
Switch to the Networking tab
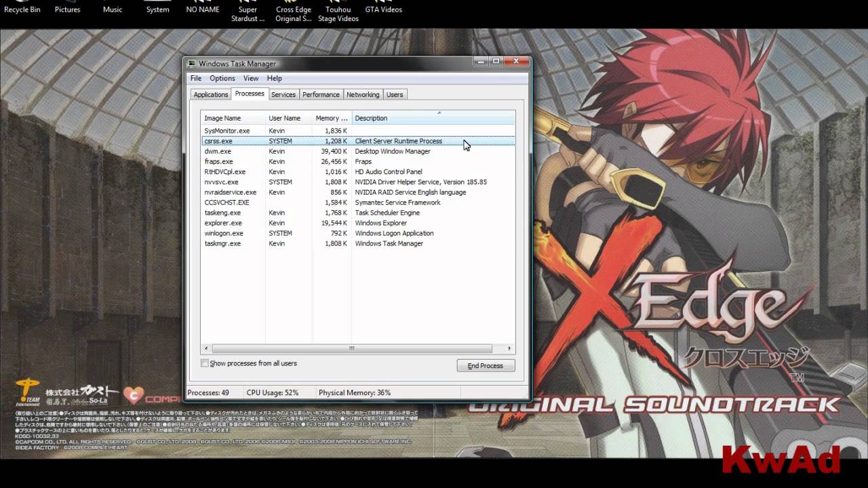point(363,94)
